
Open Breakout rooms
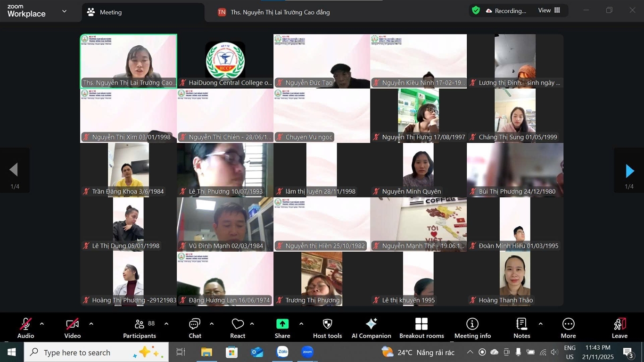click(x=421, y=328)
